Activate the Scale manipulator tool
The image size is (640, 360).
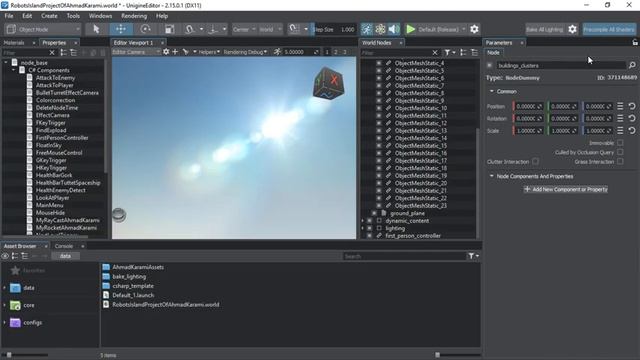click(x=169, y=29)
